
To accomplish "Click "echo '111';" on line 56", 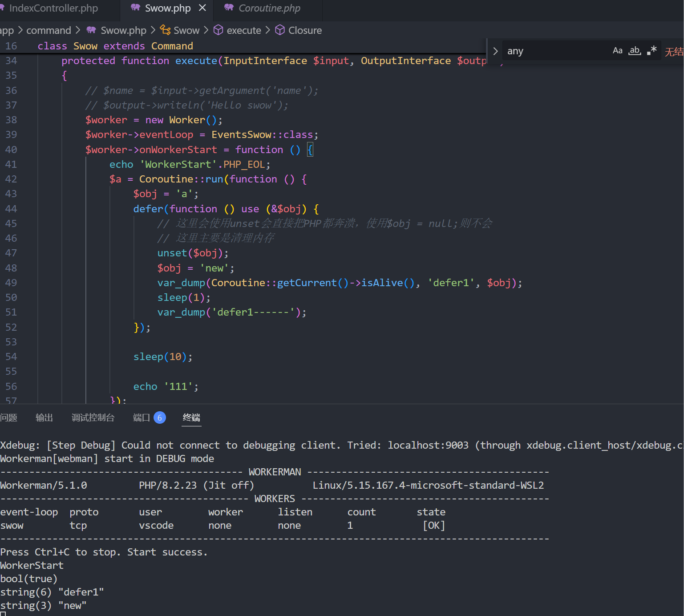I will click(166, 386).
